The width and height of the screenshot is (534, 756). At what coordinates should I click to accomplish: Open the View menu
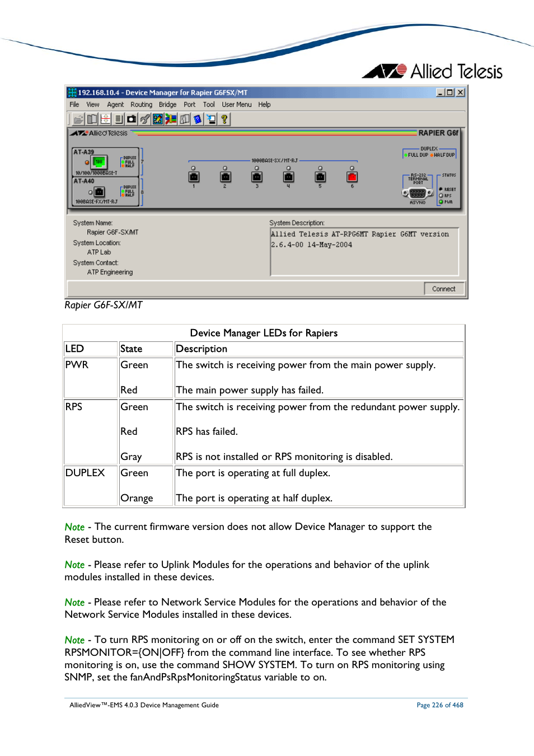93,105
